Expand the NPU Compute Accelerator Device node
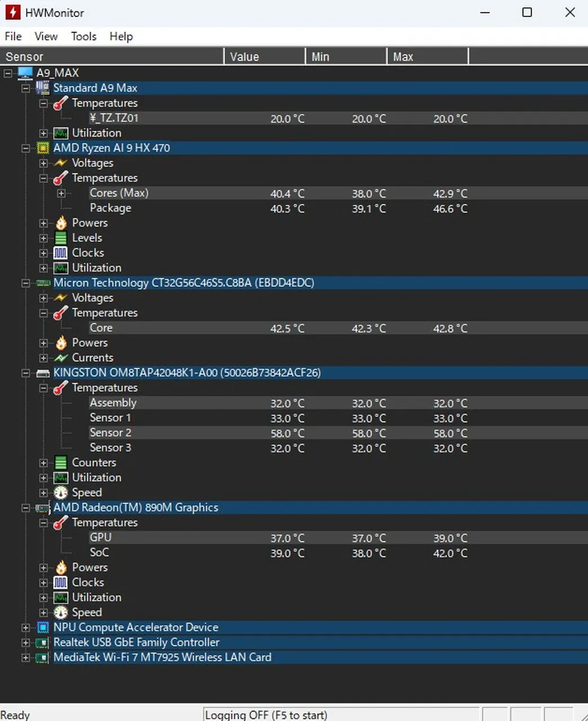The width and height of the screenshot is (588, 721). tap(26, 627)
